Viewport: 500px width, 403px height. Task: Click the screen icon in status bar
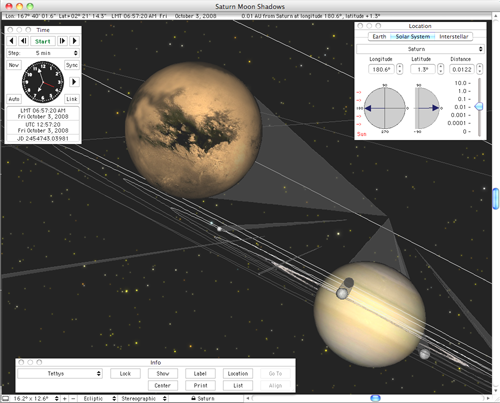point(5,398)
